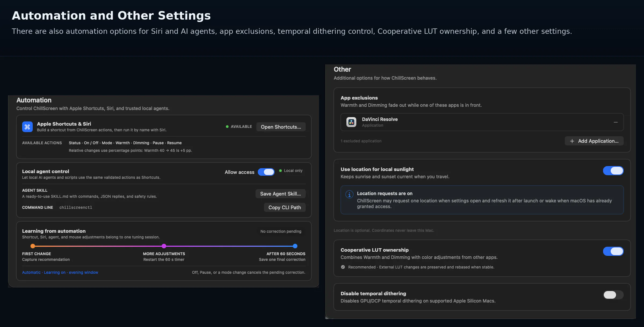
Task: Click the No correction pending status badge
Action: tap(281, 231)
